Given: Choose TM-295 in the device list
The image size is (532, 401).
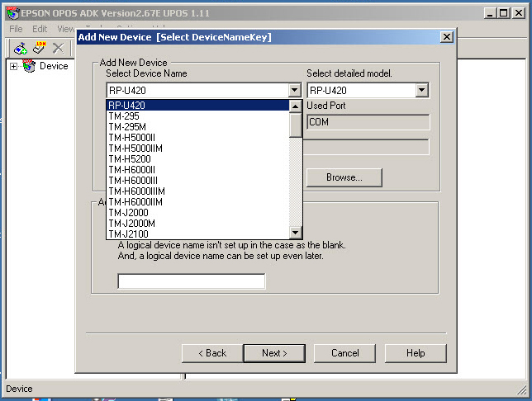Looking at the screenshot, I should (x=197, y=116).
